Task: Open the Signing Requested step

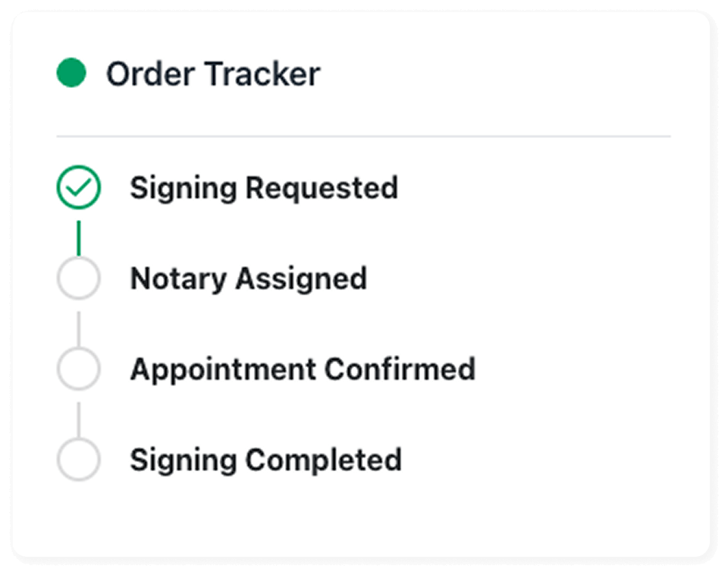Action: [x=264, y=189]
